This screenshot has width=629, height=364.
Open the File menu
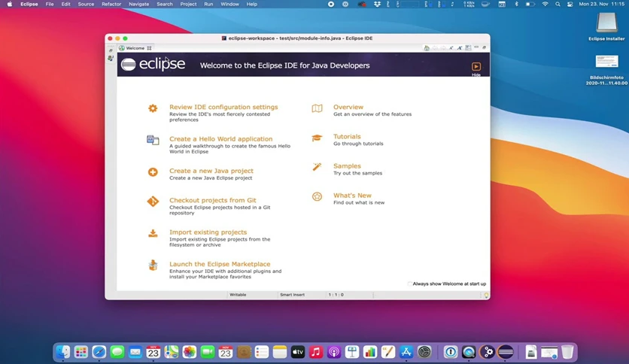[50, 4]
